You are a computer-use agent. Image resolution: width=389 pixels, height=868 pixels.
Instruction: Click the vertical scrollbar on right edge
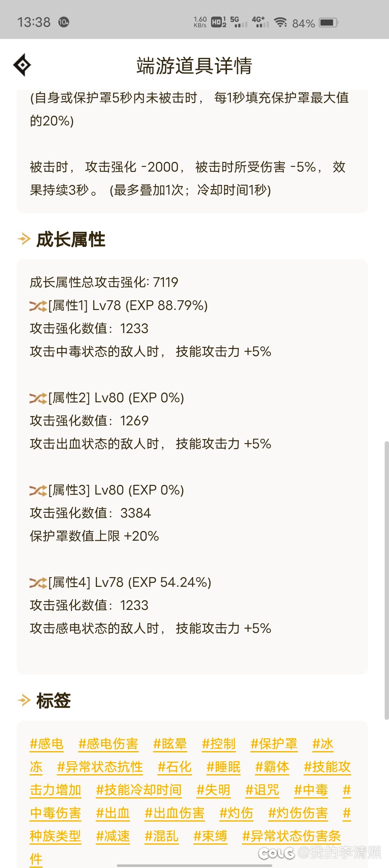pos(386,580)
